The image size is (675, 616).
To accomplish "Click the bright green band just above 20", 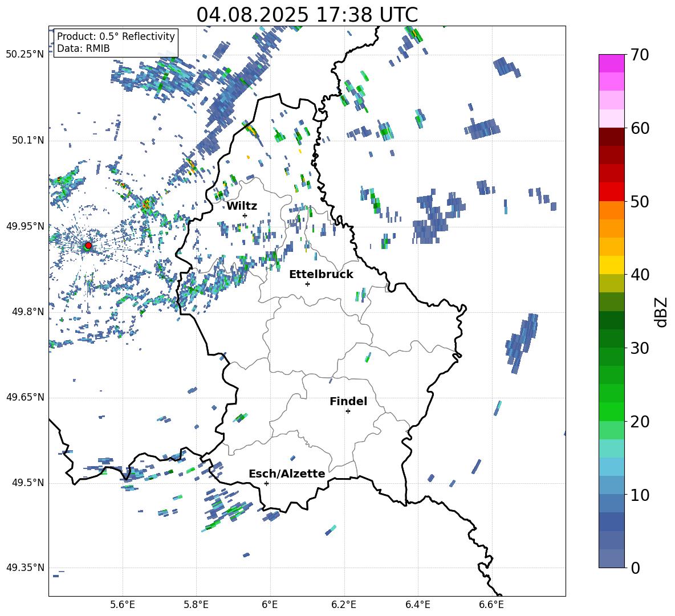I will coord(612,411).
